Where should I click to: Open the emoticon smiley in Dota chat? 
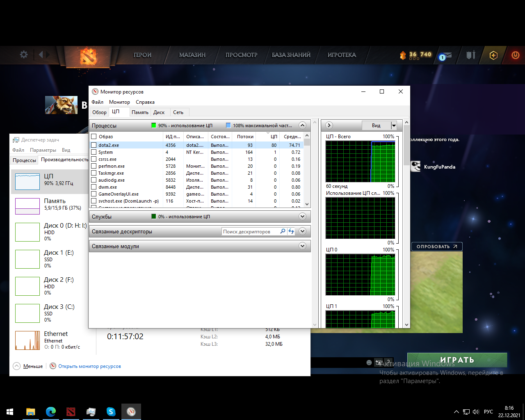pos(369,363)
